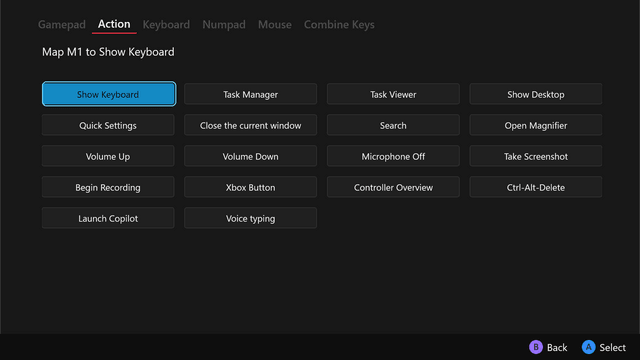Click the purple B button icon
The image size is (640, 360).
[536, 347]
